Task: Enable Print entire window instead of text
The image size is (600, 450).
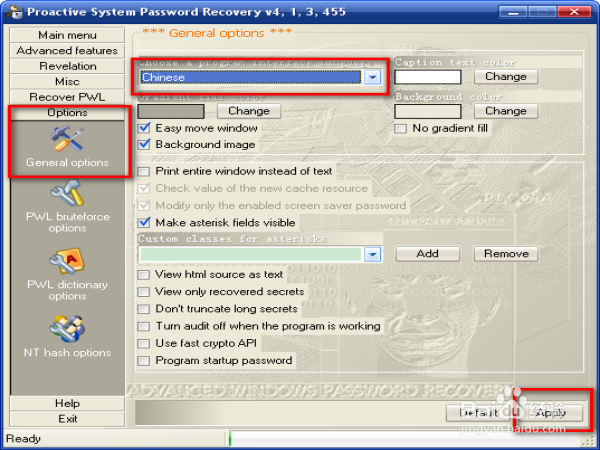Action: tap(144, 171)
